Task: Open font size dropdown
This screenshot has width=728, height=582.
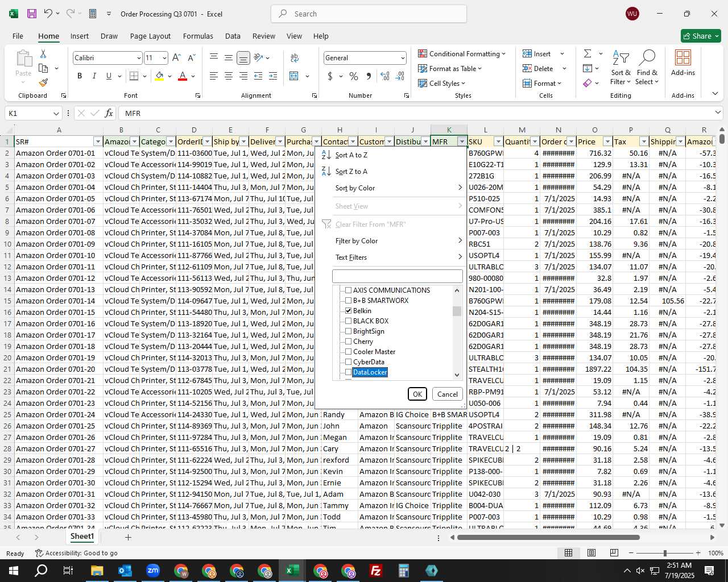Action: pyautogui.click(x=164, y=58)
